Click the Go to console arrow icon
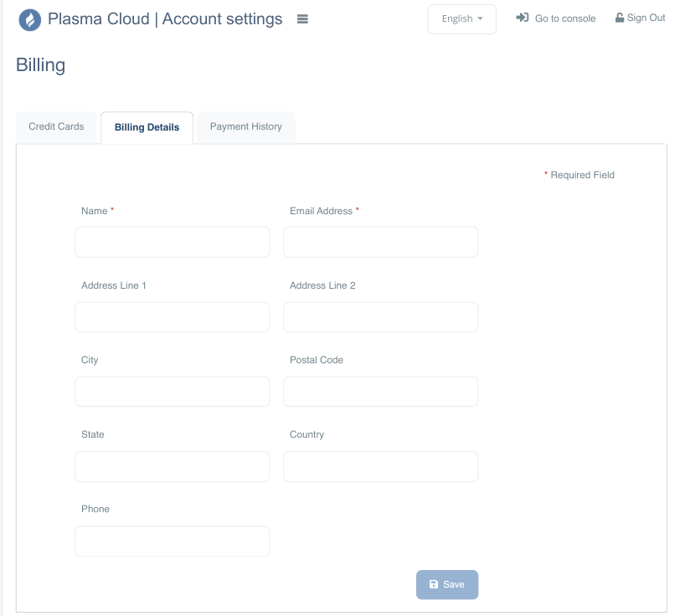 (523, 18)
